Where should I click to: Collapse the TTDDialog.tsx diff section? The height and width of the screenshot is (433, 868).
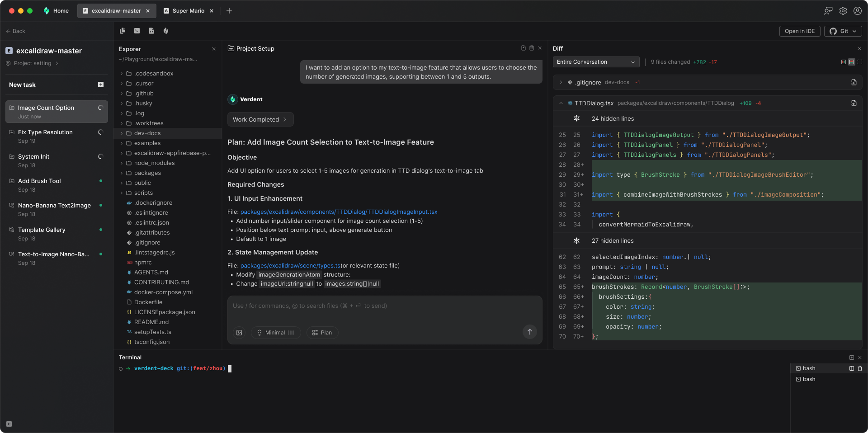[561, 103]
